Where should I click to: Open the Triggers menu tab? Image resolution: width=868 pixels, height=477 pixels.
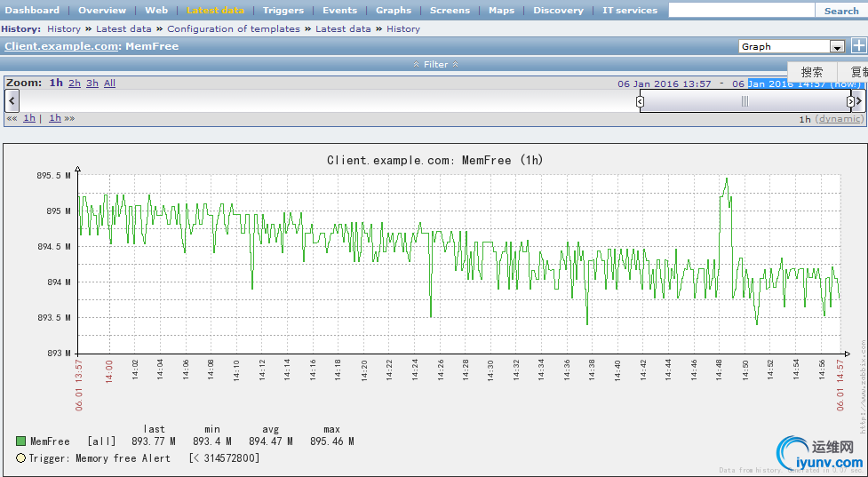283,10
